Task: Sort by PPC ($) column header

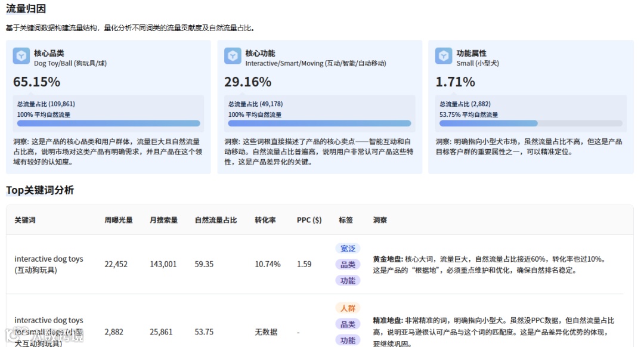Action: pos(309,220)
